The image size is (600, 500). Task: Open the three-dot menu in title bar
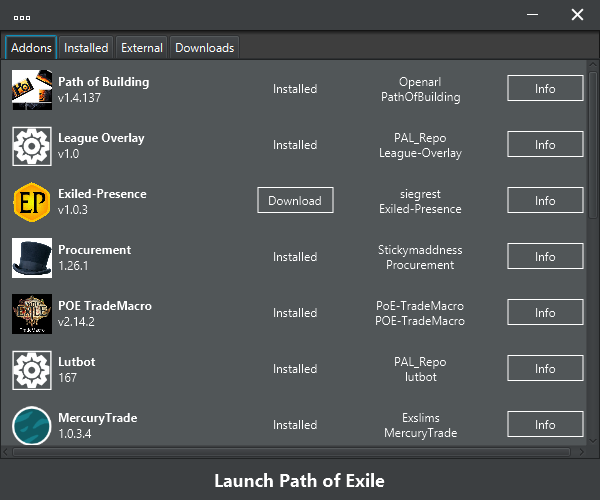[22, 18]
